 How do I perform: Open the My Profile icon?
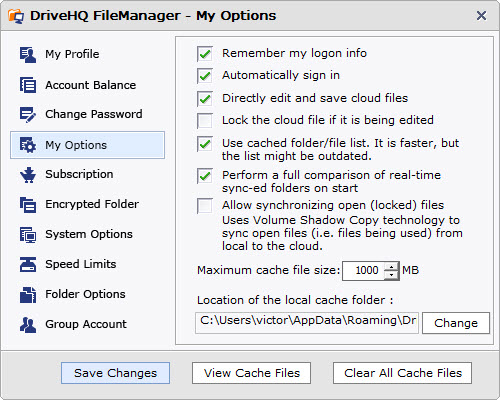pyautogui.click(x=28, y=55)
